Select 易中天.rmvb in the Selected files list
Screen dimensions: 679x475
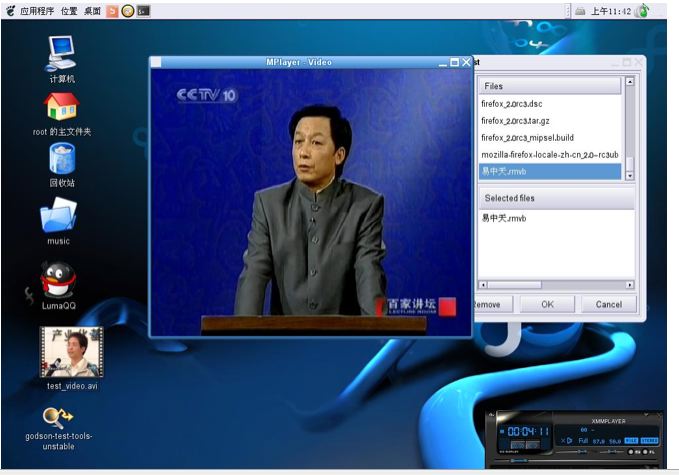tap(503, 218)
